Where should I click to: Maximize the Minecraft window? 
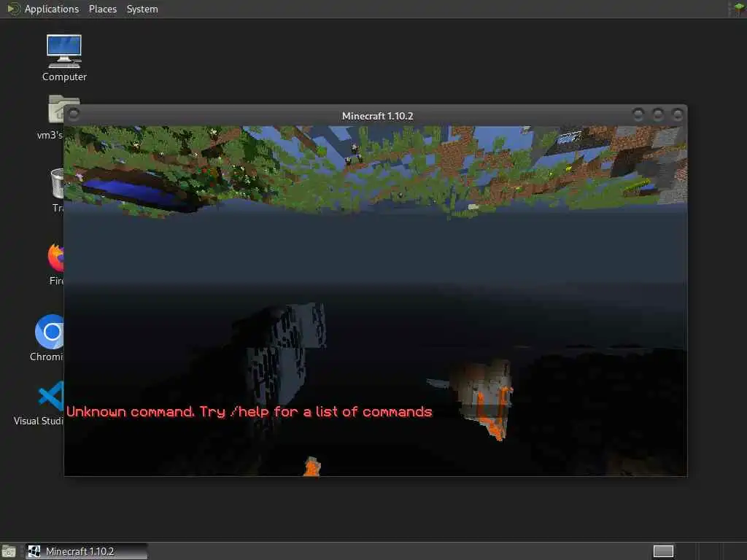pyautogui.click(x=658, y=114)
